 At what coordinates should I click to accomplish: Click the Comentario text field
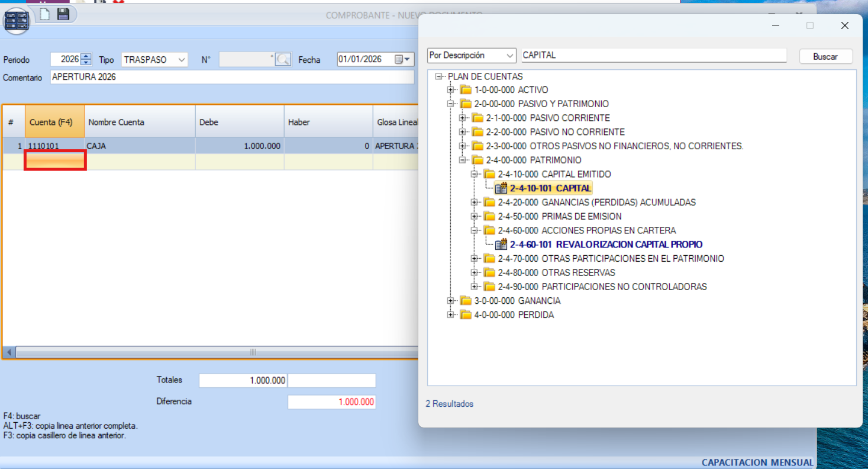pos(232,77)
